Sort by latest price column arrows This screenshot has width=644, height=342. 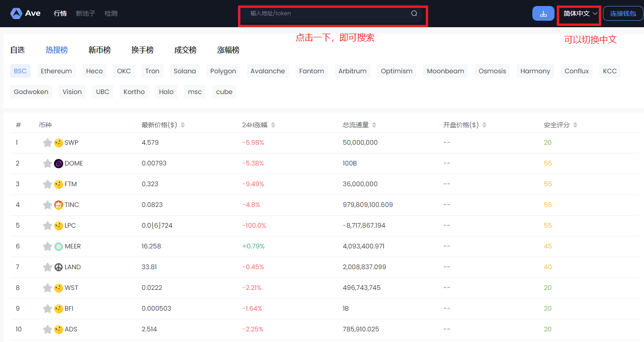[x=183, y=125]
